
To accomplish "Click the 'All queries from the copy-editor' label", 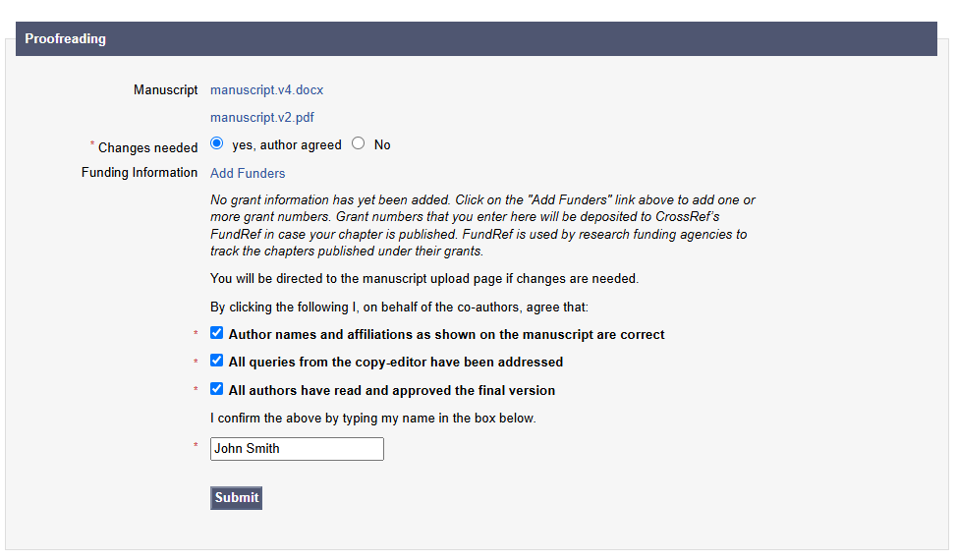I will tap(396, 363).
